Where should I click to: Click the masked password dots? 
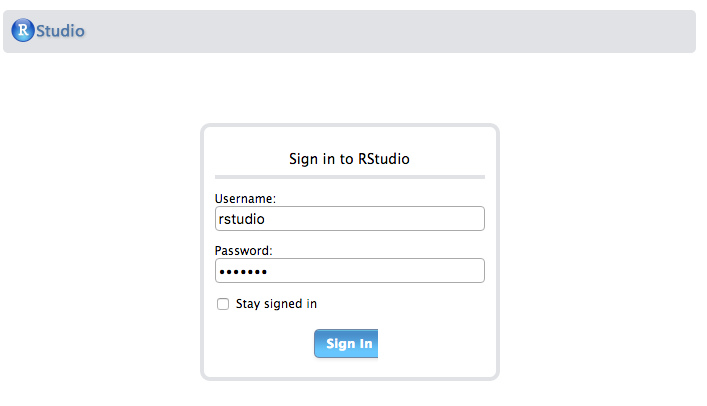(243, 271)
